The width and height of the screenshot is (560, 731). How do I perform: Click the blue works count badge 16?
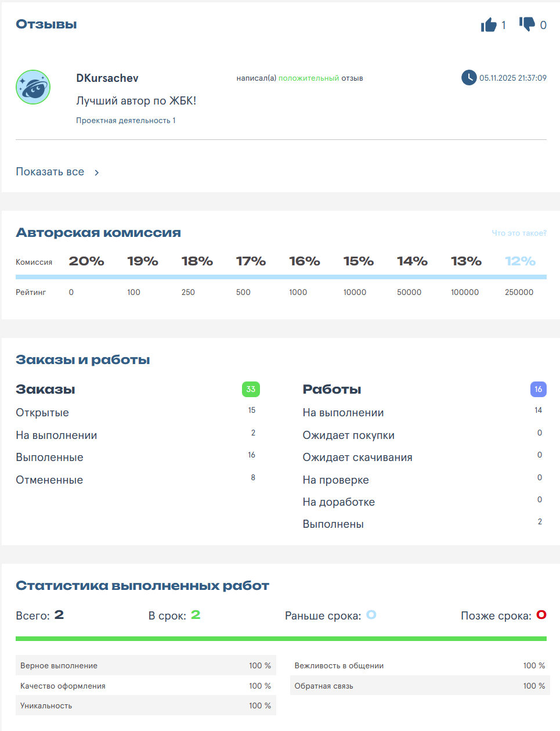[538, 389]
